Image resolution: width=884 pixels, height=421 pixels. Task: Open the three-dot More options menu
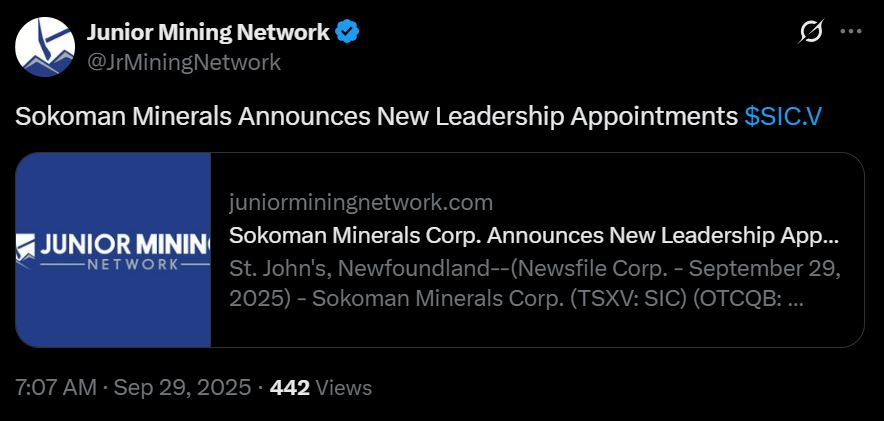850,32
